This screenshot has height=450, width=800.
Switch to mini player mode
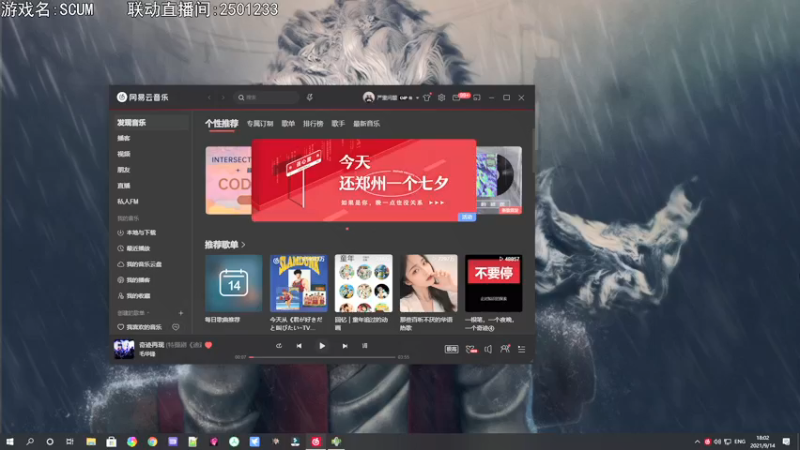click(477, 97)
